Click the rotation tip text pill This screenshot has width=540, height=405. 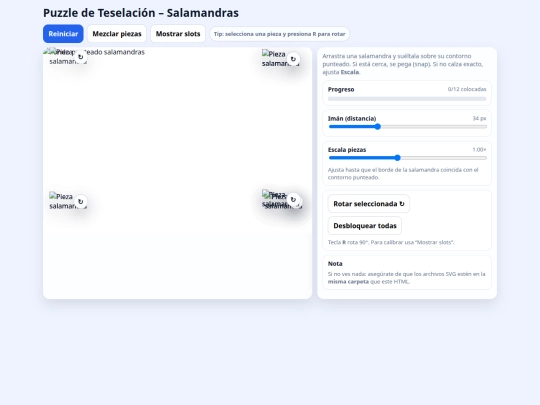click(x=279, y=34)
